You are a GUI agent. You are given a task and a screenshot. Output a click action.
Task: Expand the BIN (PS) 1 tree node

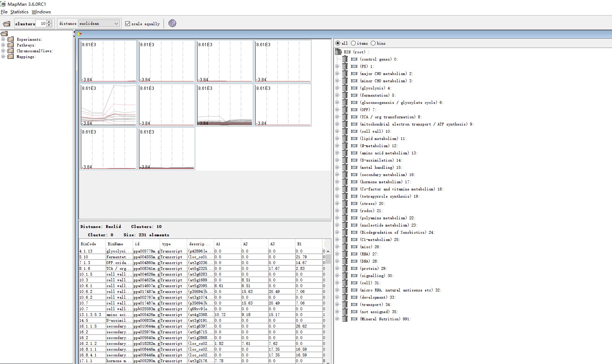point(337,66)
